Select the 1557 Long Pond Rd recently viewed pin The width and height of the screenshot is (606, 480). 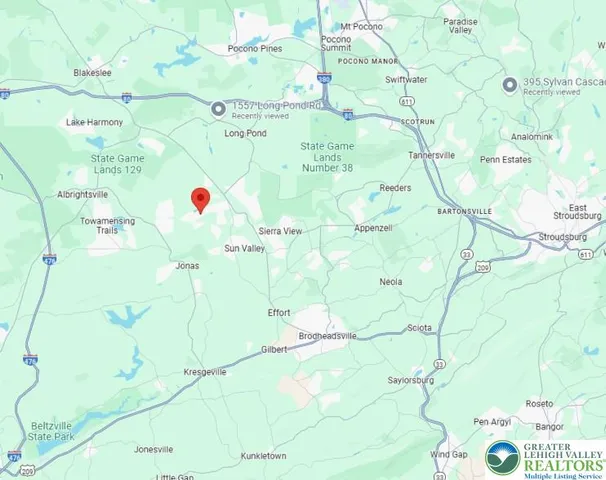(218, 109)
